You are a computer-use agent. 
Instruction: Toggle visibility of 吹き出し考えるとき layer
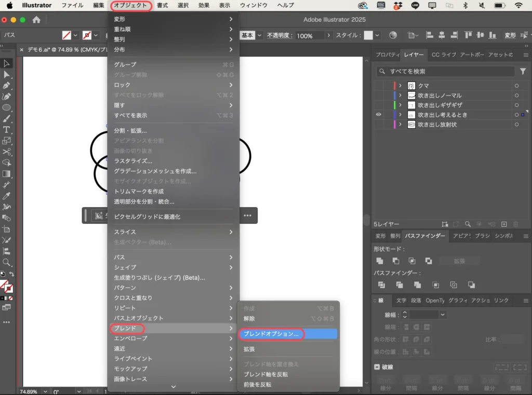(378, 115)
